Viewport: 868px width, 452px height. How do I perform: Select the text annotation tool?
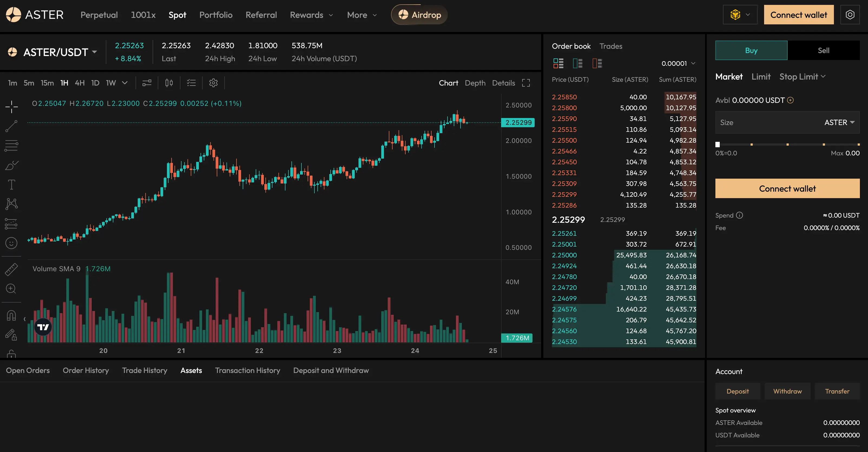coord(11,184)
